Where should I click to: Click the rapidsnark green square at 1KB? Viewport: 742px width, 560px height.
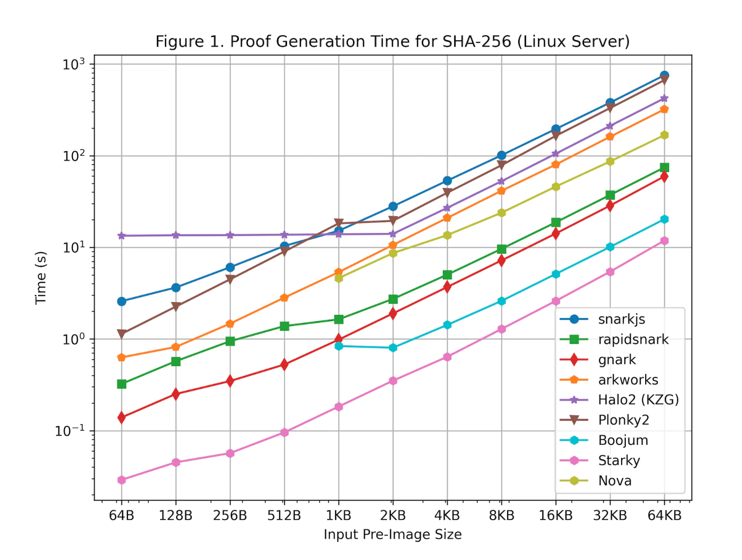[338, 319]
